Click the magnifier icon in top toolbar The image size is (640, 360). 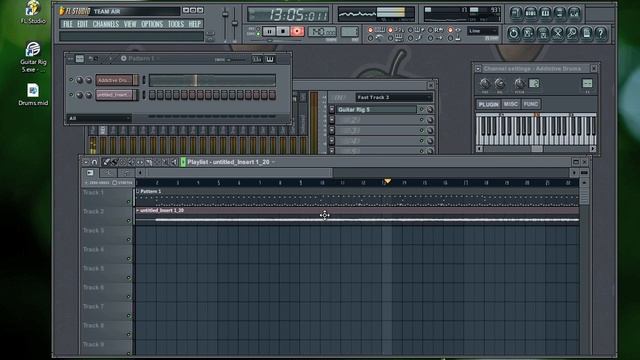[571, 33]
